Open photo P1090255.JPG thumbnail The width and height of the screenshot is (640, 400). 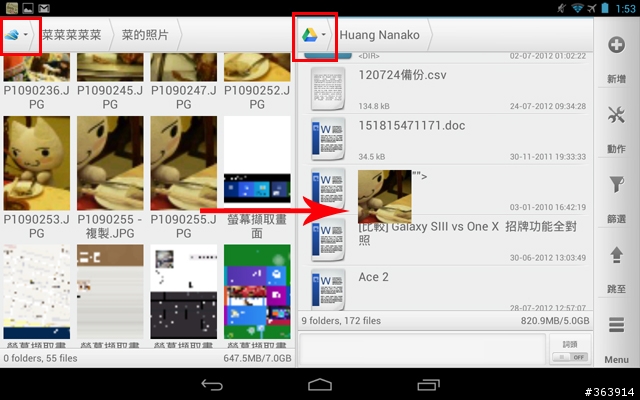pyautogui.click(x=184, y=163)
